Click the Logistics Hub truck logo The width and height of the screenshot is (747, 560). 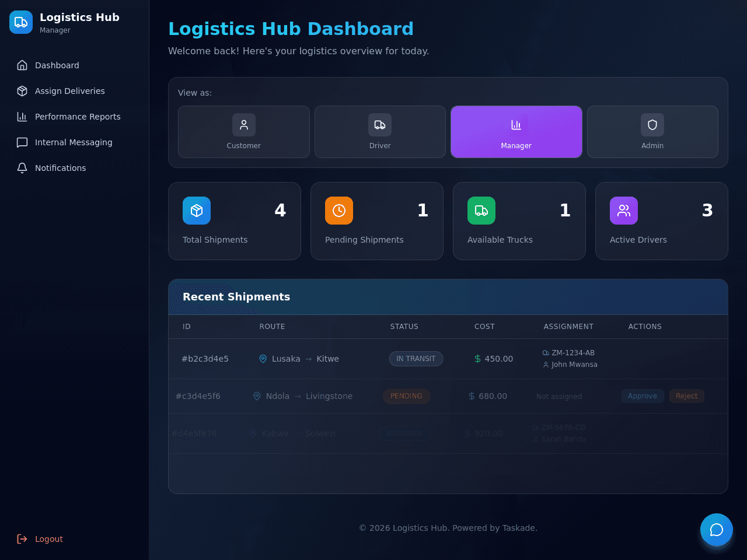pos(21,22)
